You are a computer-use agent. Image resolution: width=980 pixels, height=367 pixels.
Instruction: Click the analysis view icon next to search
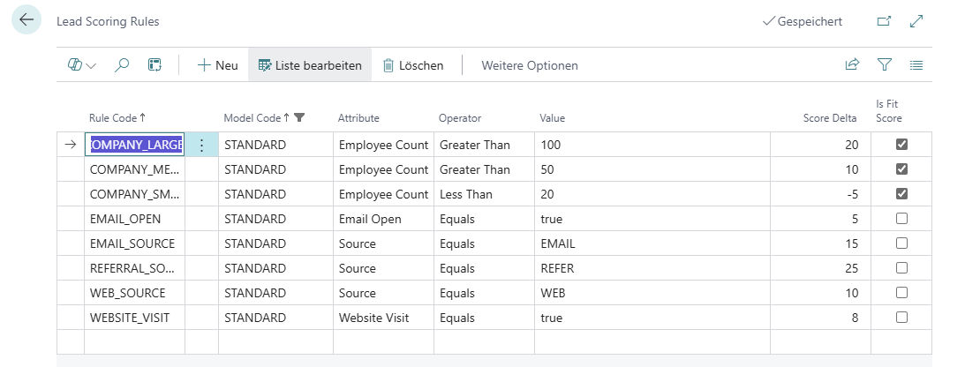tap(155, 65)
